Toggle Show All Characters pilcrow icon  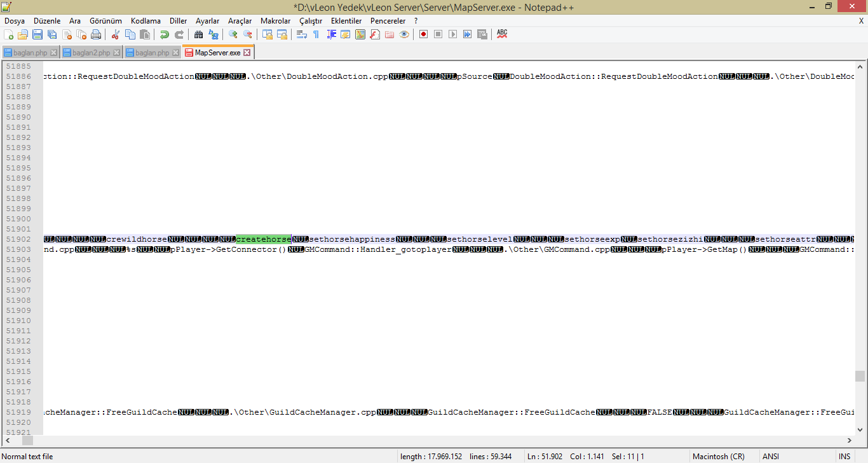point(316,34)
